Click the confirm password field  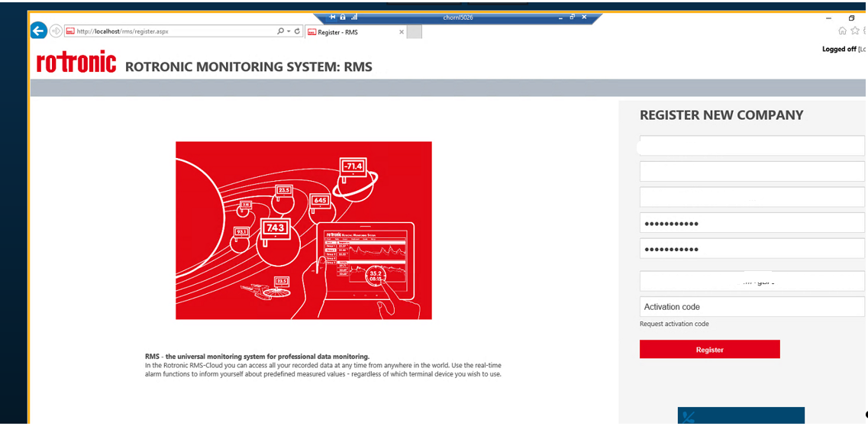click(752, 248)
